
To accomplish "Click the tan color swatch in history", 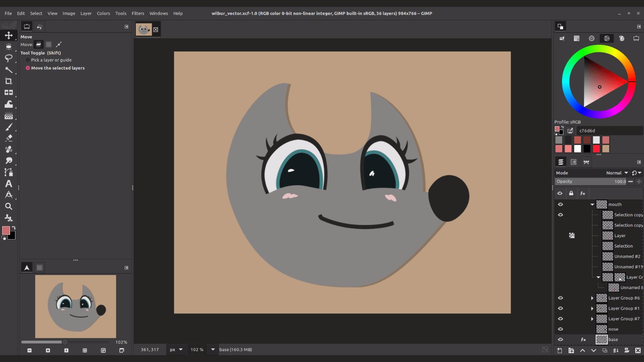I will 605,149.
